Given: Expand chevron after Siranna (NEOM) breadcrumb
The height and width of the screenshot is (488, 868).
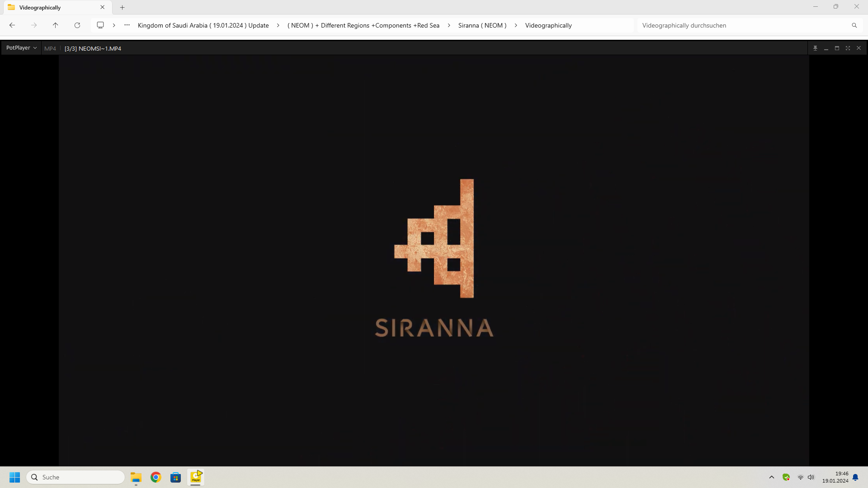Looking at the screenshot, I should (x=516, y=25).
